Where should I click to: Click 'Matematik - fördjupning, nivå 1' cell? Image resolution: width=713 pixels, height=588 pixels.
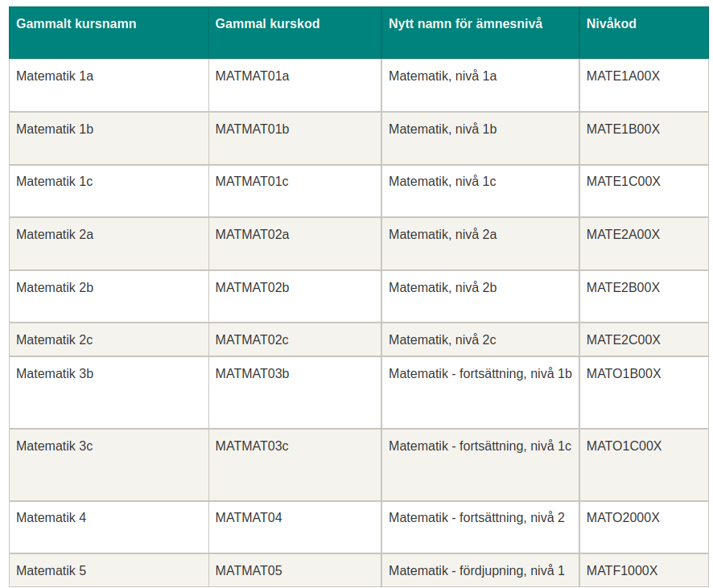click(476, 571)
